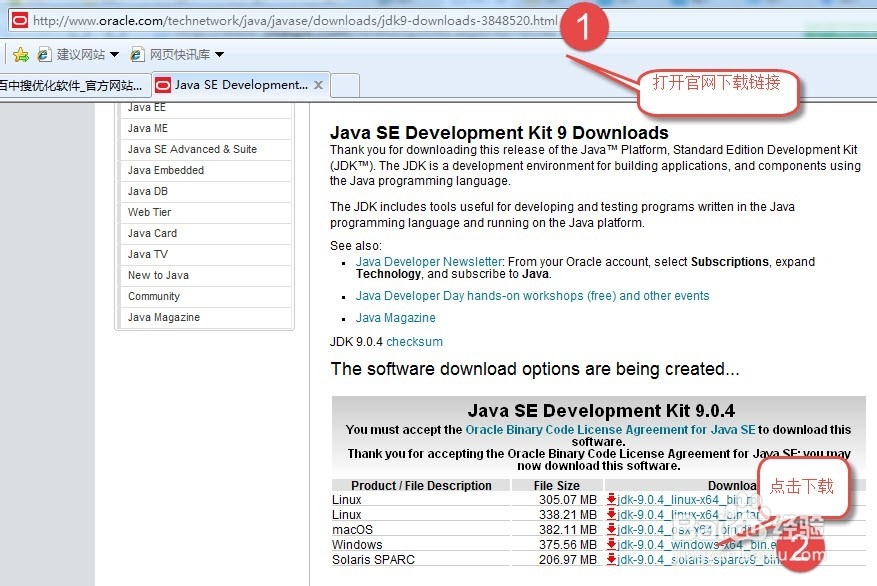Image resolution: width=877 pixels, height=586 pixels.
Task: Open Java TV sidebar entry
Action: (148, 254)
